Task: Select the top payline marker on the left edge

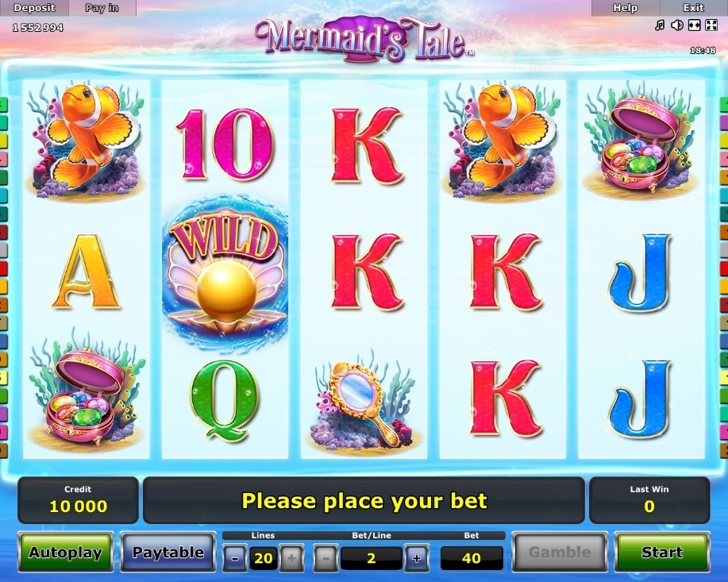Action: [x=3, y=105]
